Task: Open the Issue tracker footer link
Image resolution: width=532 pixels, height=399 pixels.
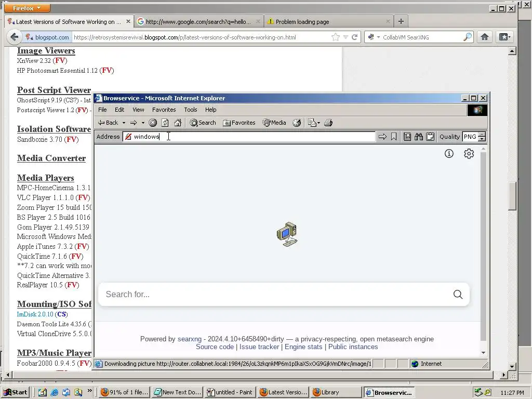Action: [x=259, y=347]
